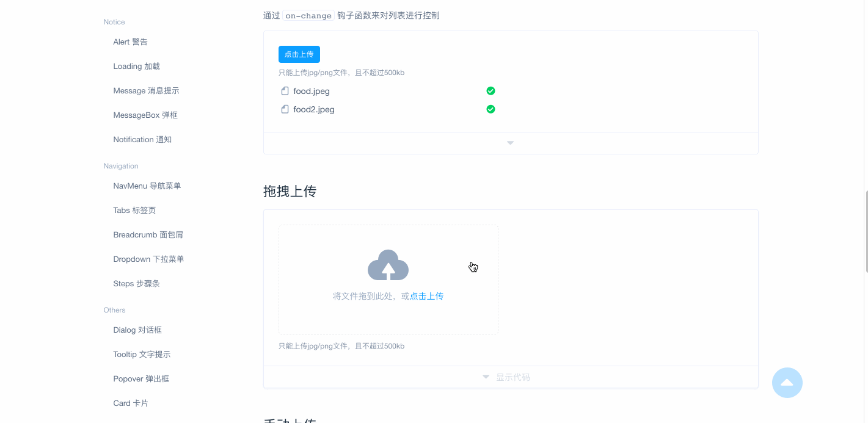Viewport: 868px width, 423px height.
Task: Select Dialog 对话框 under Others
Action: [137, 330]
